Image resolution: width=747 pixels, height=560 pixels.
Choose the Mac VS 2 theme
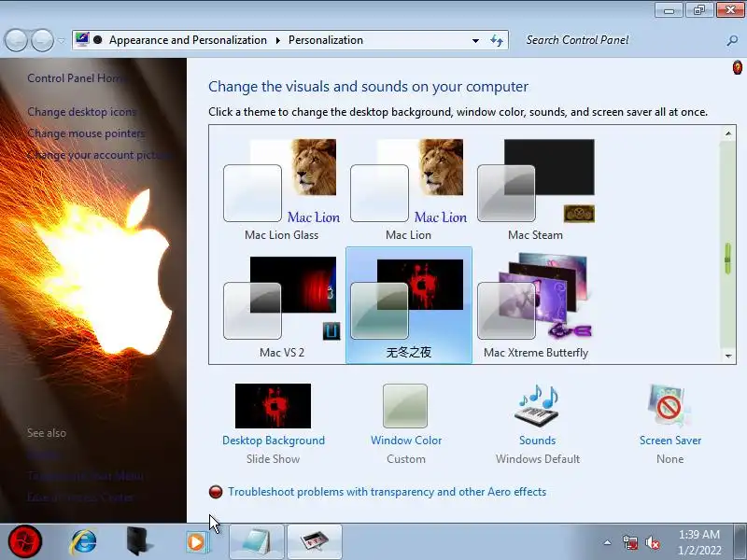point(282,306)
